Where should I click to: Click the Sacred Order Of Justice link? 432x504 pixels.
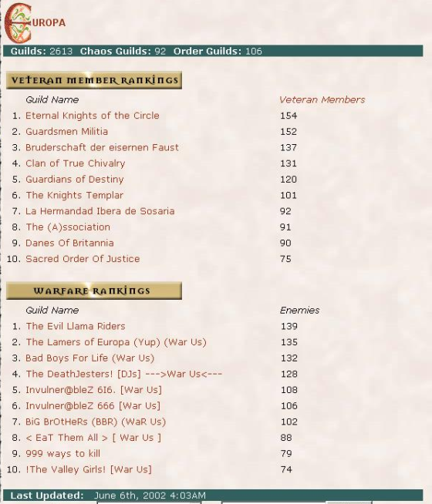pos(83,259)
